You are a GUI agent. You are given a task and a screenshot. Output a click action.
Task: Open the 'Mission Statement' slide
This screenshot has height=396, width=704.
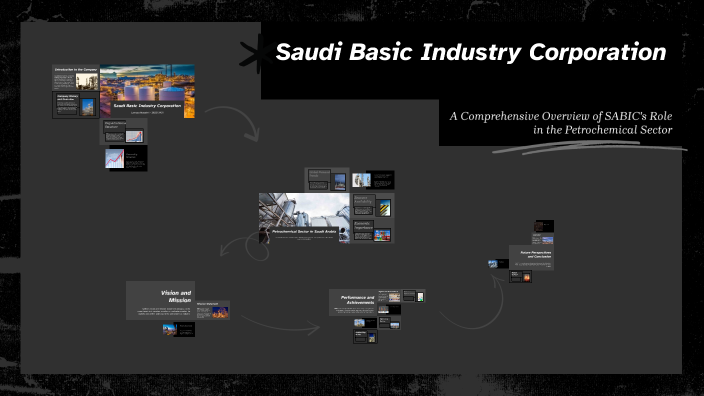[213, 310]
